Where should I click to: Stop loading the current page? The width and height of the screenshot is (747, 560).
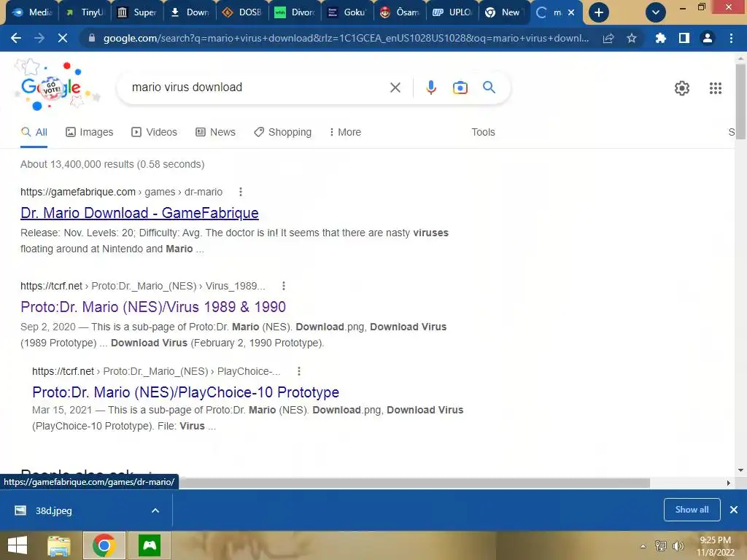coord(63,38)
